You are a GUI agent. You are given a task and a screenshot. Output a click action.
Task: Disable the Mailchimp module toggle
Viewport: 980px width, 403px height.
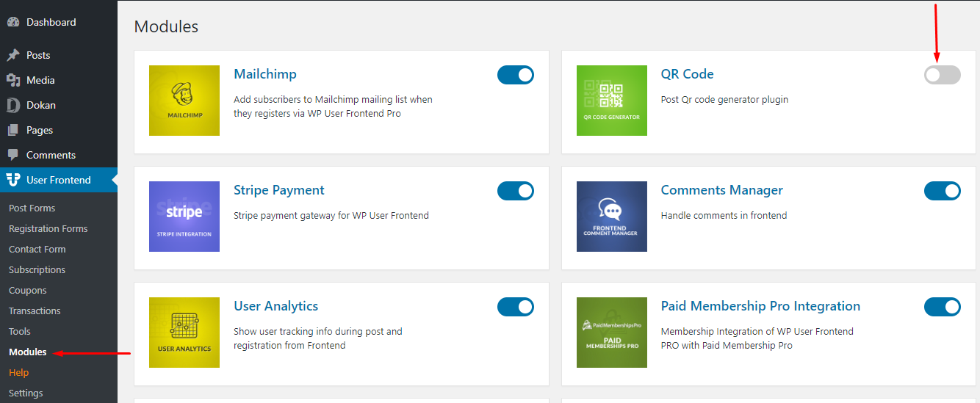[x=516, y=75]
